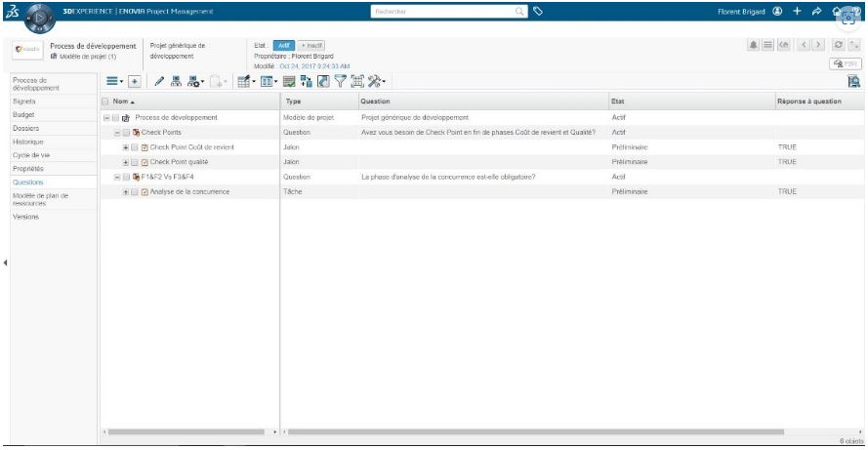Click the bell subscription icon
Screen dimensions: 868x450
pyautogui.click(x=753, y=45)
